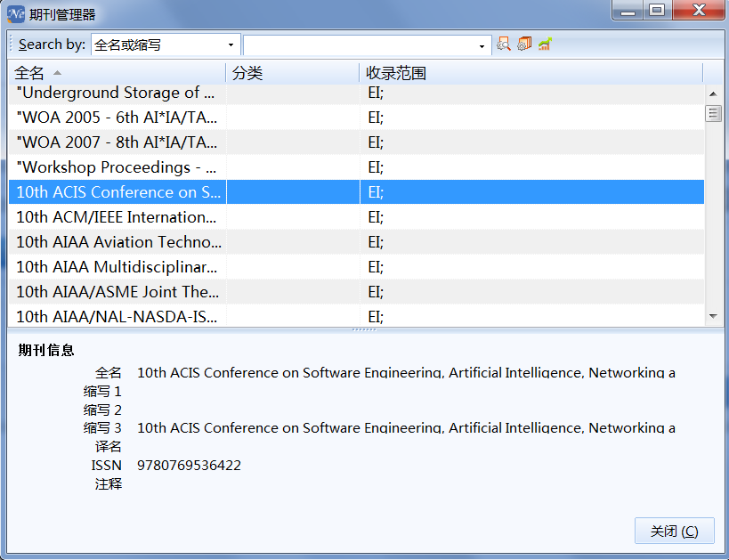The image size is (729, 560).
Task: Select the "Workshop Proceedings - ... row
Action: tap(356, 167)
